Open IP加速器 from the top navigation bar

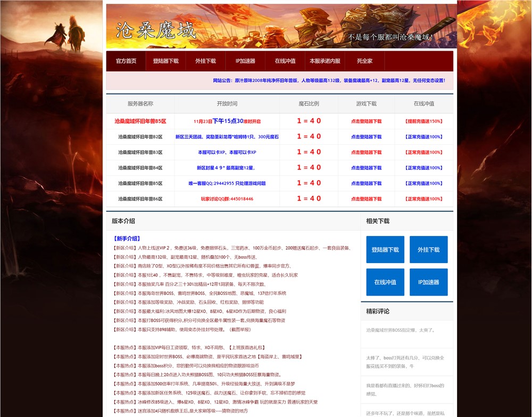click(245, 61)
